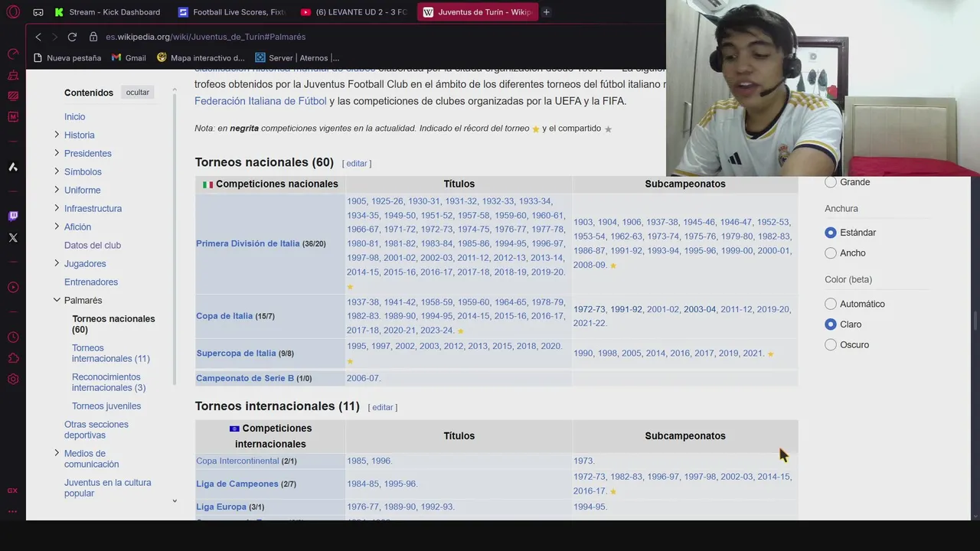980x551 pixels.
Task: Open Aria AI from the sidebar
Action: (13, 167)
